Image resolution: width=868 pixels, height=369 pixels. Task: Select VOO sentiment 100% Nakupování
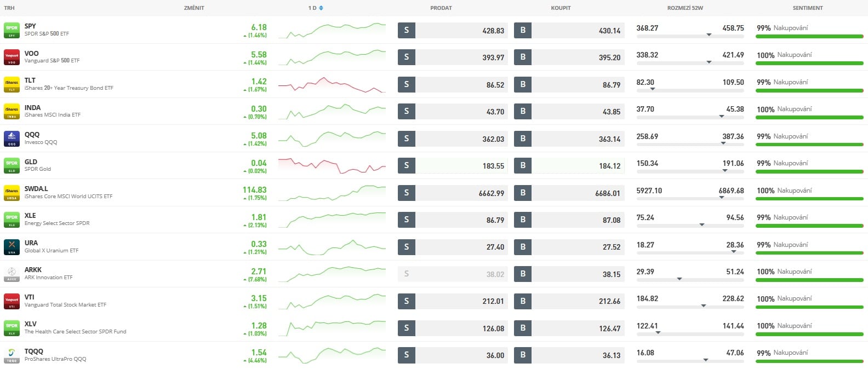pos(784,55)
